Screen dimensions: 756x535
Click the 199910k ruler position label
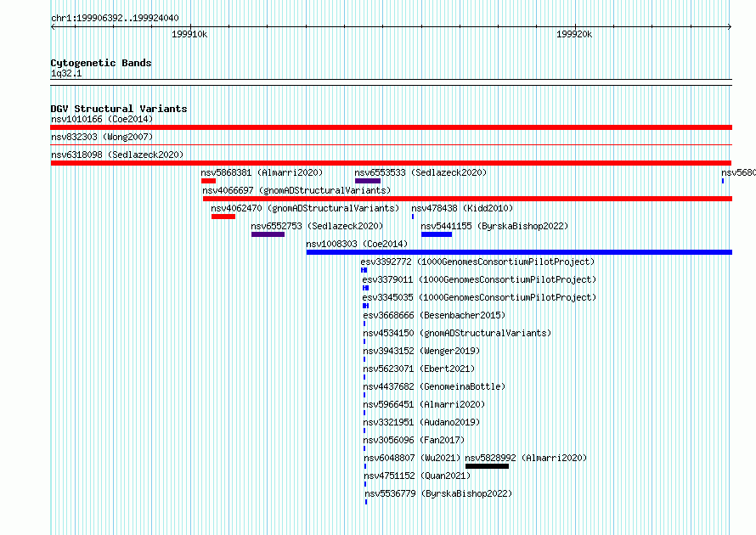point(189,34)
